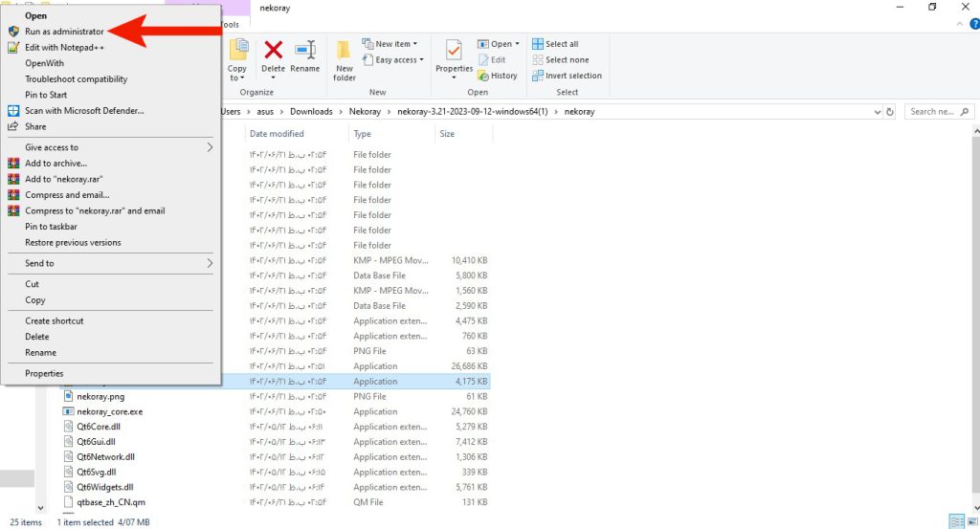Image resolution: width=980 pixels, height=529 pixels.
Task: Switch to details view icon in status bar
Action: (957, 521)
